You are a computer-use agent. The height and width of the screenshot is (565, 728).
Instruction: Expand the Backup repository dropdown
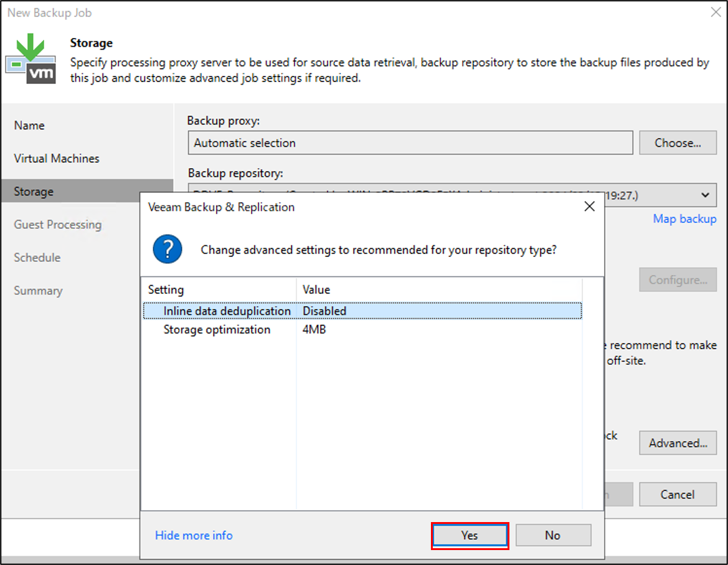(x=705, y=195)
